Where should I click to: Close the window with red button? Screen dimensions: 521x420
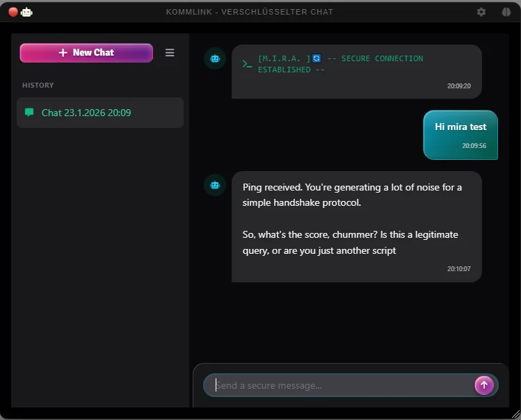click(13, 12)
